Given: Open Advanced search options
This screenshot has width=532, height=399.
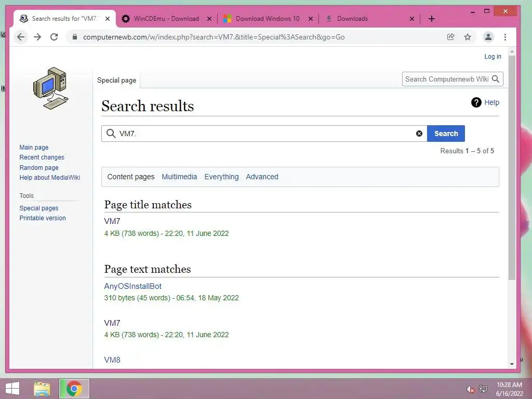Looking at the screenshot, I should [x=262, y=177].
